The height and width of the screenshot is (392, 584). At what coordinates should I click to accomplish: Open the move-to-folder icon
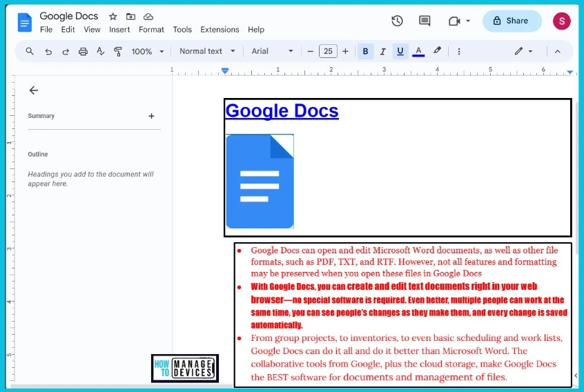pos(130,17)
